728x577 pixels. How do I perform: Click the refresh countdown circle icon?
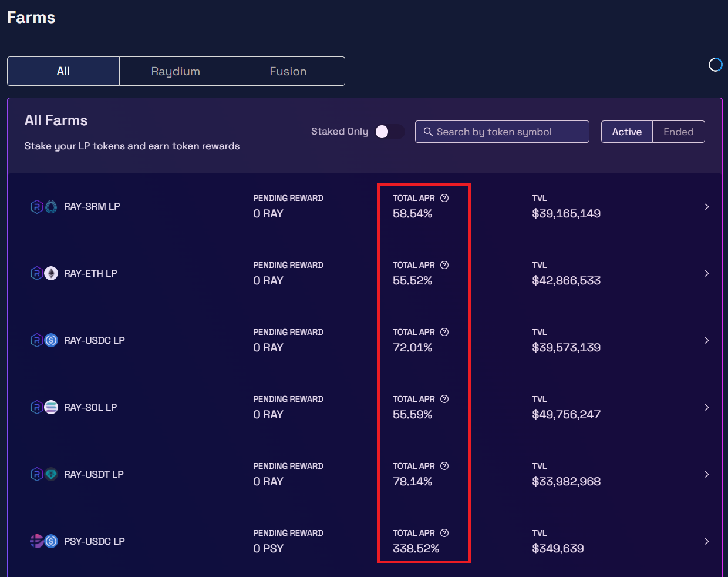coord(715,65)
